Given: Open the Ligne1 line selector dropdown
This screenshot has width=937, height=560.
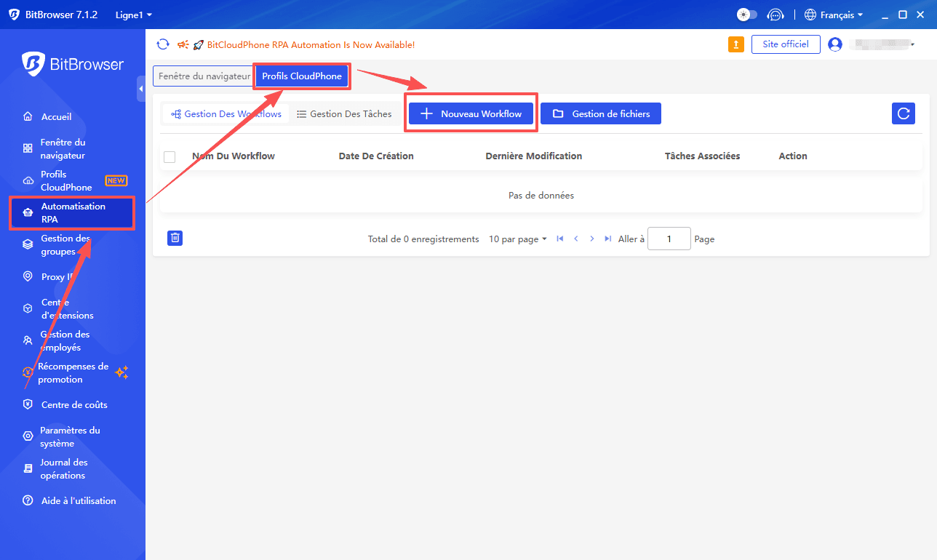Looking at the screenshot, I should point(134,15).
